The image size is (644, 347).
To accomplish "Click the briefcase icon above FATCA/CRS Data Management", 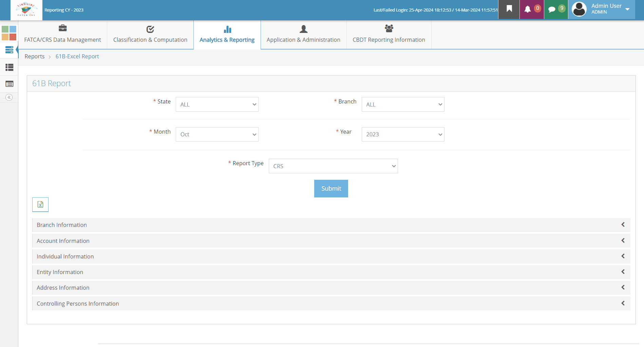I will pyautogui.click(x=62, y=28).
